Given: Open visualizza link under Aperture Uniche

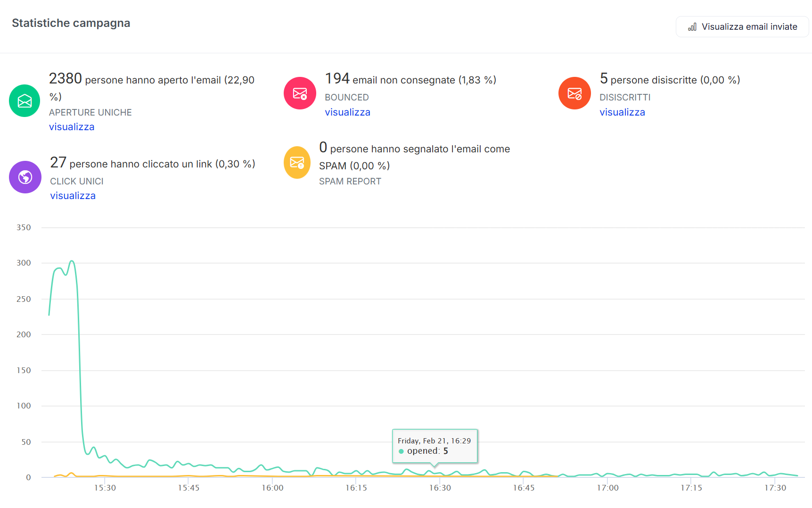Looking at the screenshot, I should (x=72, y=127).
